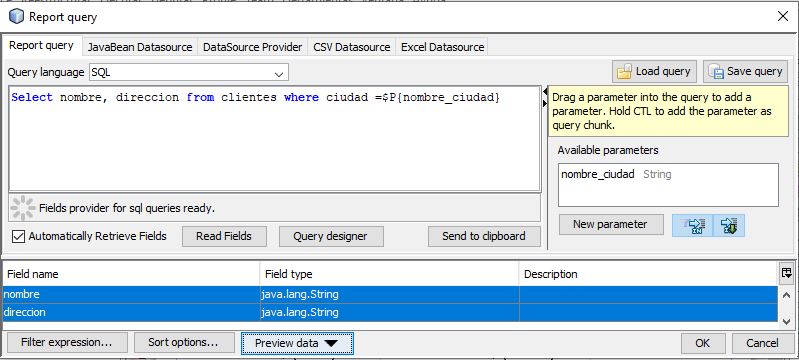799x360 pixels.
Task: Click the Load query button
Action: tap(654, 71)
